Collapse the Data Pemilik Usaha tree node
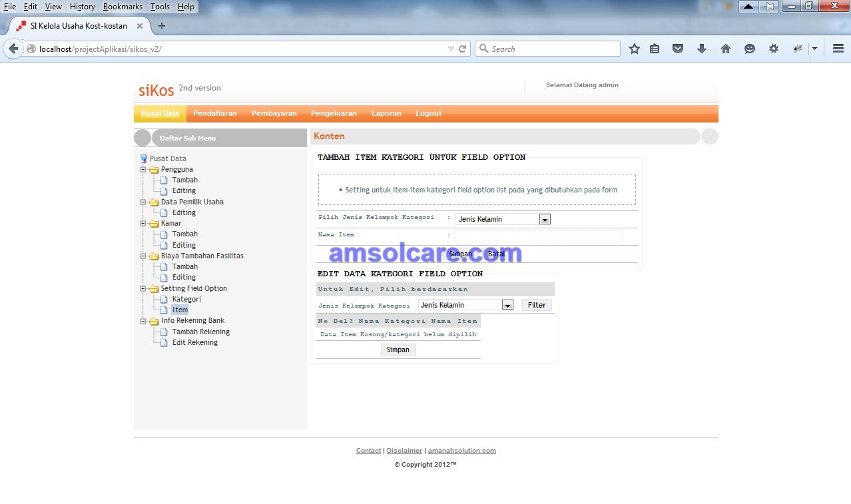The height and width of the screenshot is (504, 851). click(x=142, y=202)
